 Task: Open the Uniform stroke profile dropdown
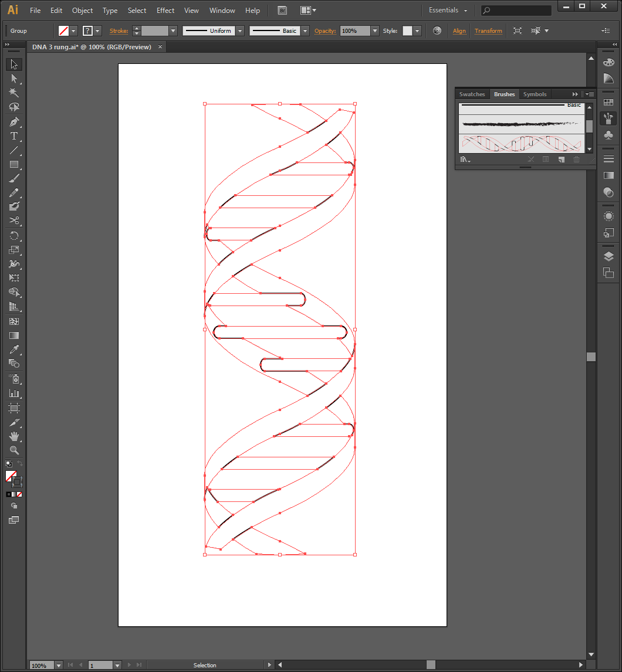239,30
